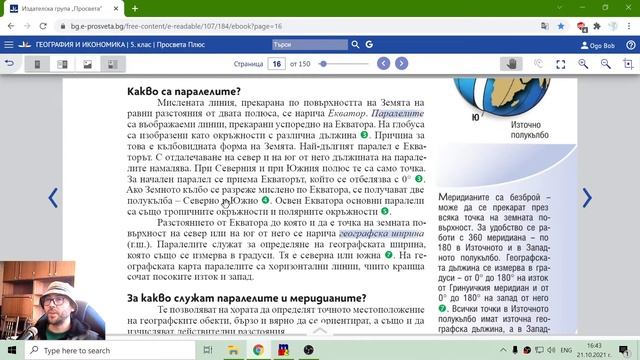Click the Търси search field
Screen dimensions: 640x360
tap(310, 44)
